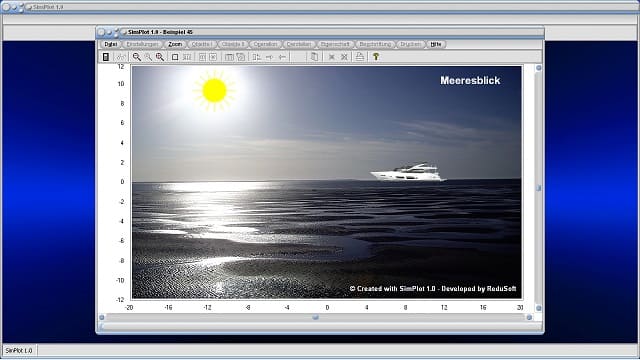Click the greyed middle magnifier icon
The width and height of the screenshot is (640, 360).
(148, 57)
